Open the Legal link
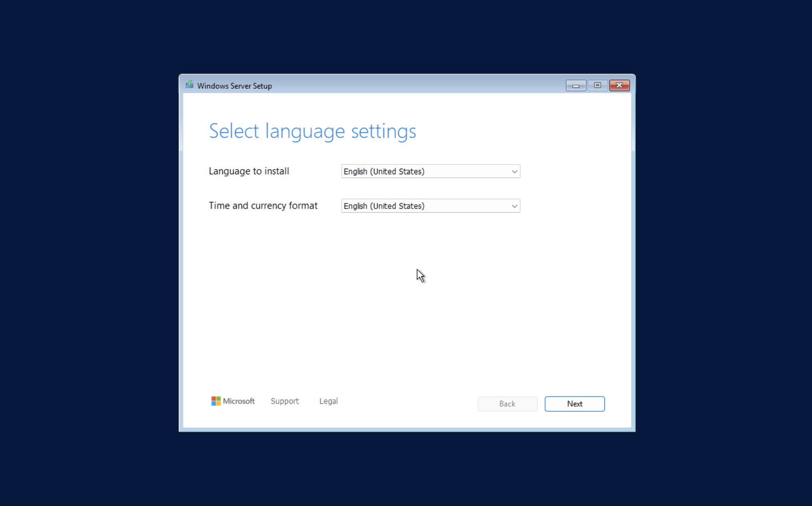812x506 pixels. tap(328, 401)
